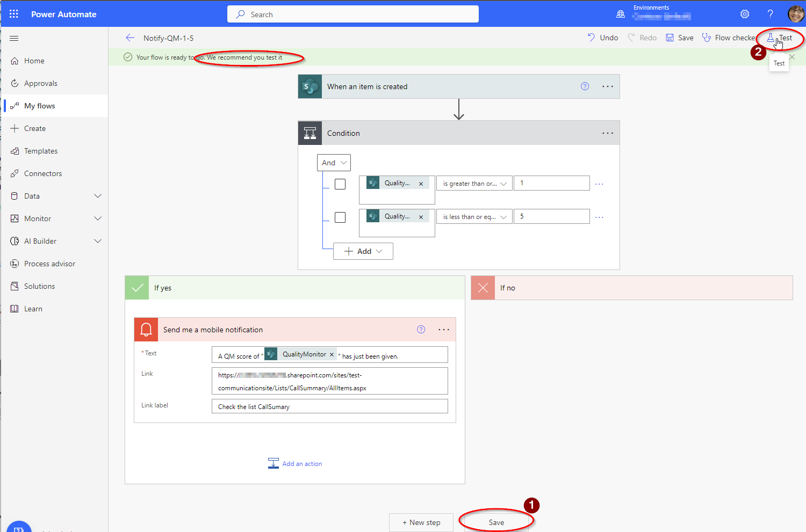
Task: Click the SharePoint trigger icon
Action: [310, 86]
